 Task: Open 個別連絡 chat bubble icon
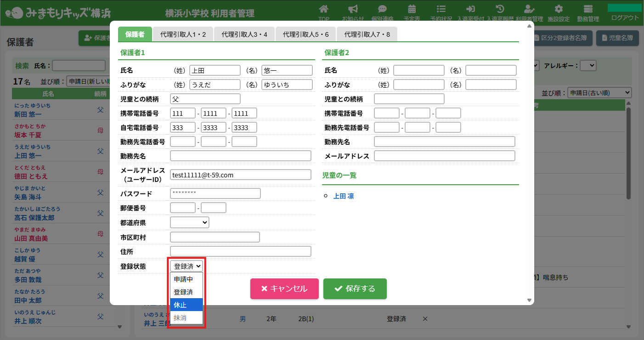[x=382, y=9]
